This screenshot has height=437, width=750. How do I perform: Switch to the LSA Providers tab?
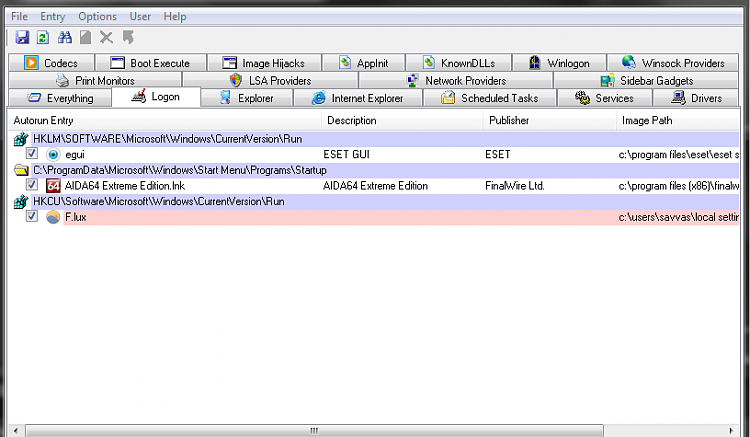point(270,80)
